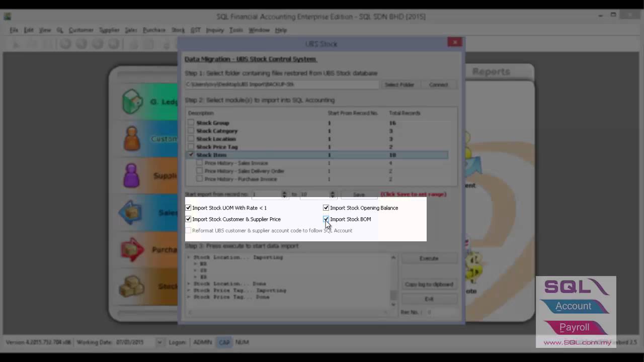Click the import log scroll-down arrow
Screen dimensions: 644x362
(x=393, y=304)
